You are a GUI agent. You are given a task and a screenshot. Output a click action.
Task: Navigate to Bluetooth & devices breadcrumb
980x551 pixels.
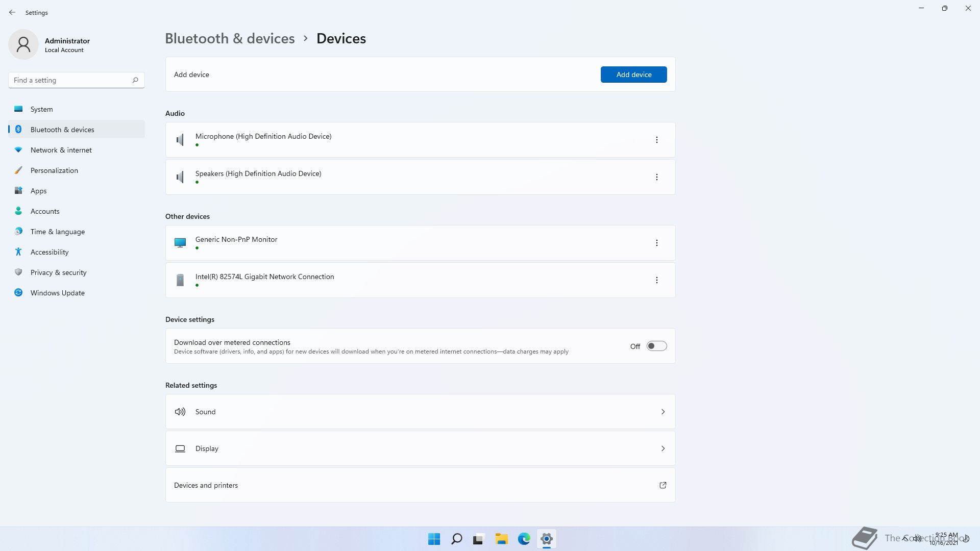click(230, 38)
